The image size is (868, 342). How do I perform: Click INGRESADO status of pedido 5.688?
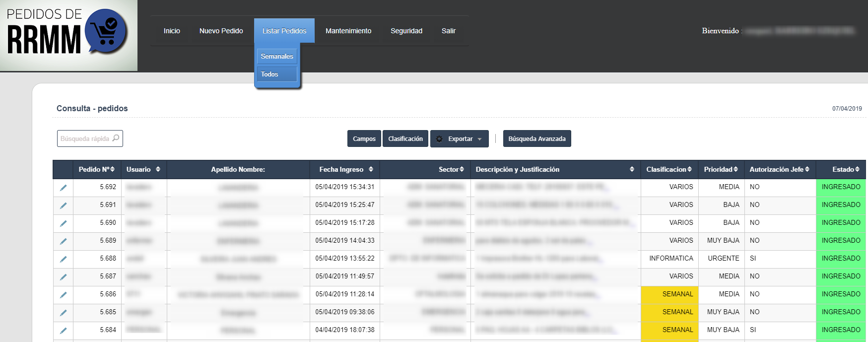(841, 259)
